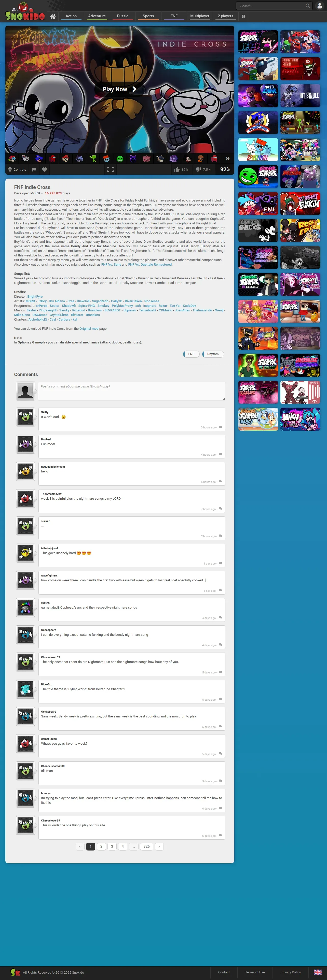This screenshot has height=980, width=327.
Task: Open the Action category tab
Action: coord(71,16)
